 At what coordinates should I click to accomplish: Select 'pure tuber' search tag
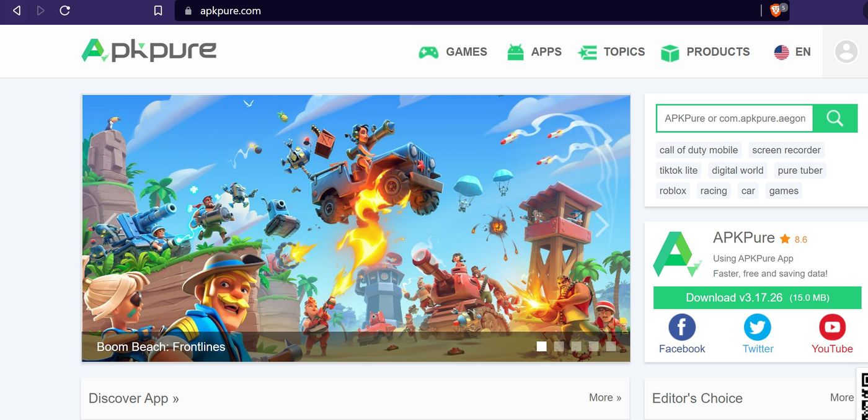pos(800,171)
